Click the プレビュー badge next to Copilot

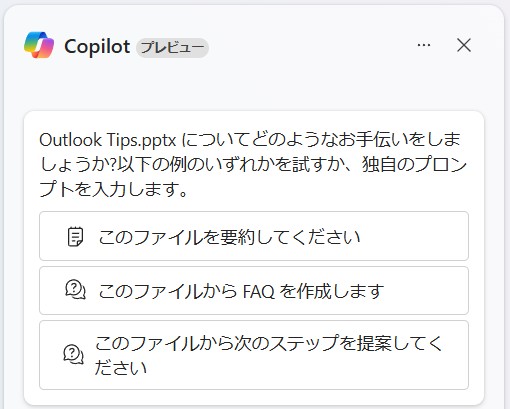click(x=172, y=47)
